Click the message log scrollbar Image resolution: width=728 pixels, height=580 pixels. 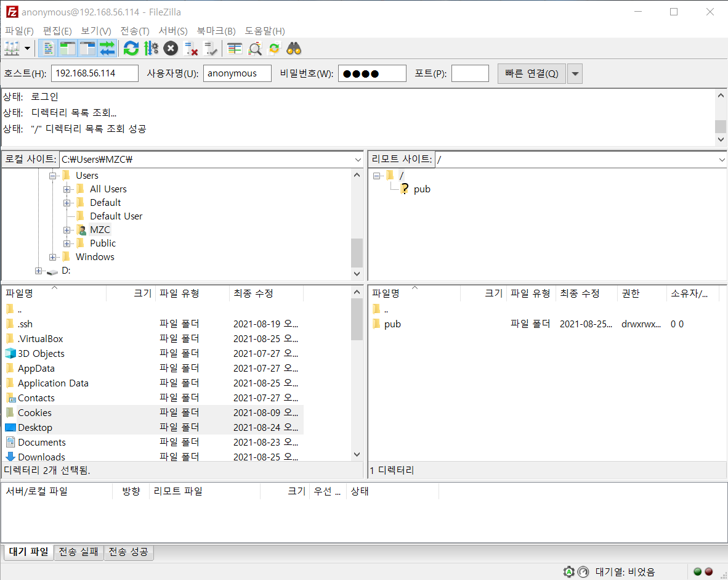coord(721,117)
